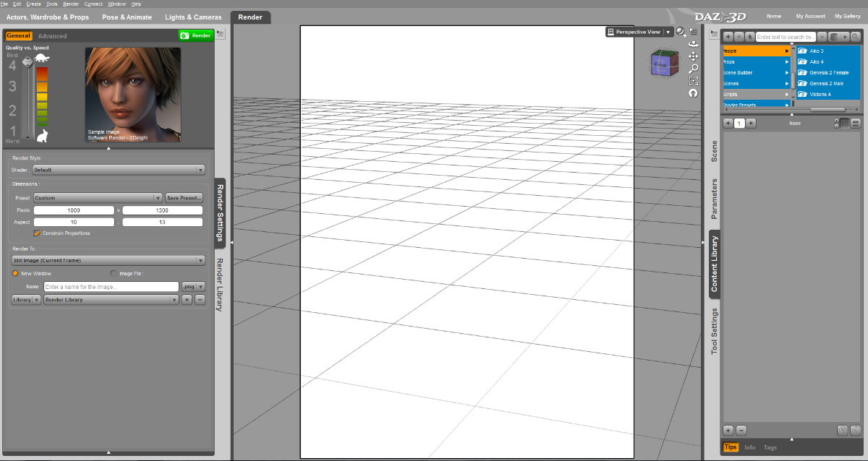Click the plus add render library button
The width and height of the screenshot is (868, 461).
point(187,299)
